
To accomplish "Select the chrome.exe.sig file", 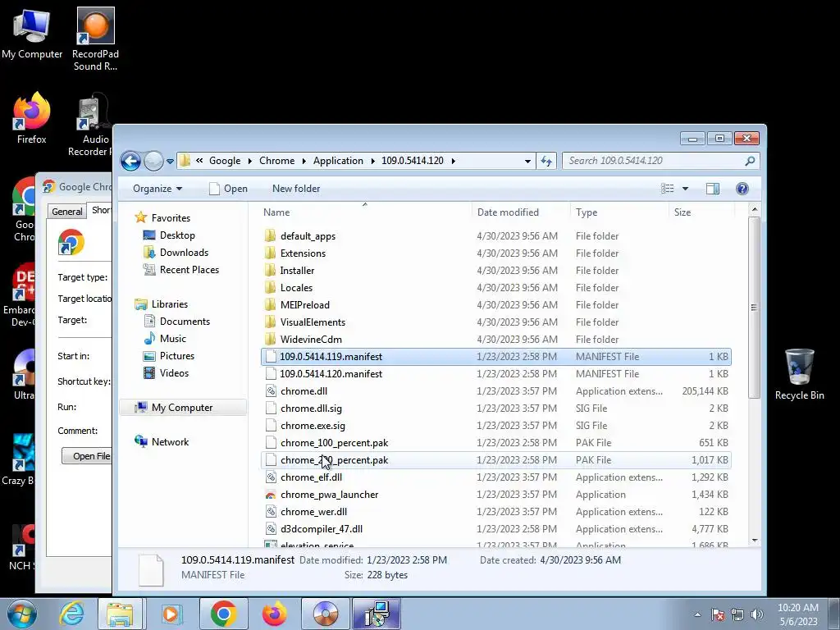I will pos(496,426).
